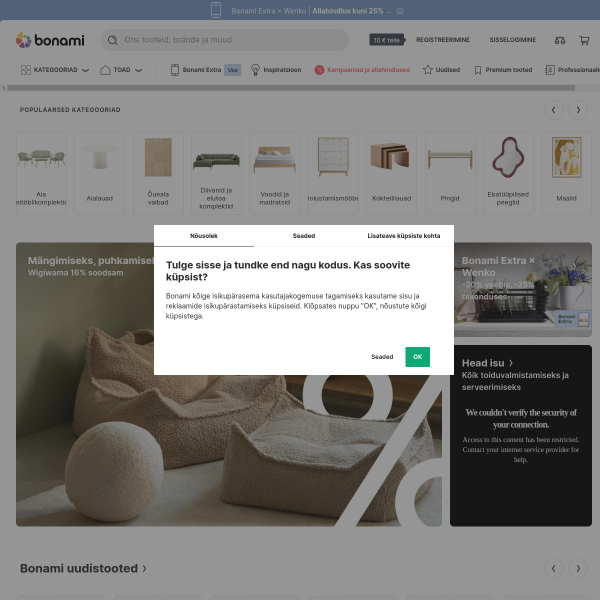The height and width of the screenshot is (600, 600).
Task: Expand the Kategooriad dropdown chevron
Action: 86,70
